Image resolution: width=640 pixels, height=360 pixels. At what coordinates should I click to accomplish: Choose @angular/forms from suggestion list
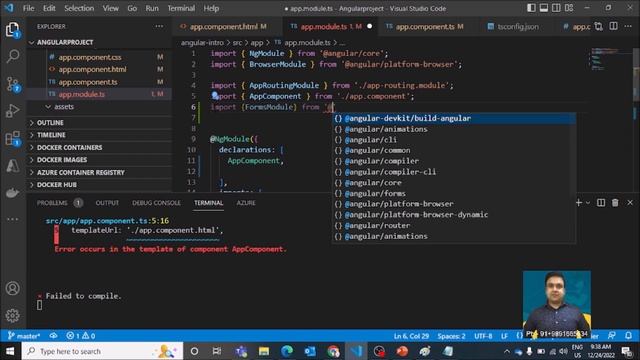click(454, 193)
